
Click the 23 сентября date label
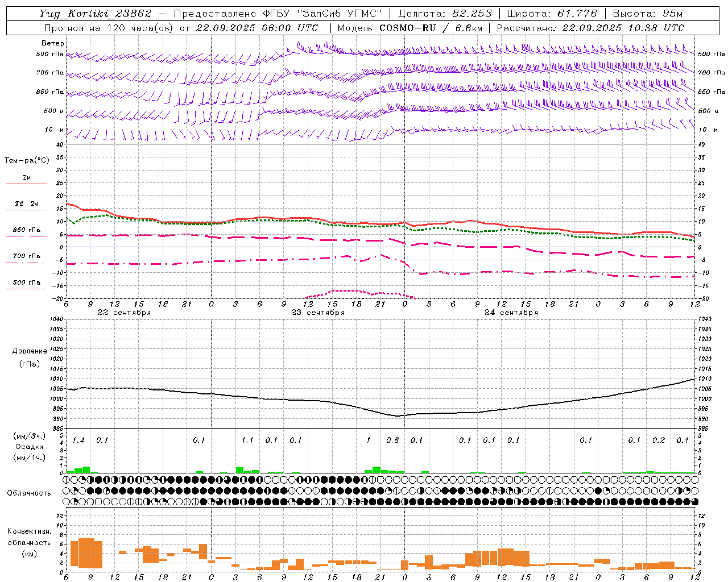(x=318, y=312)
